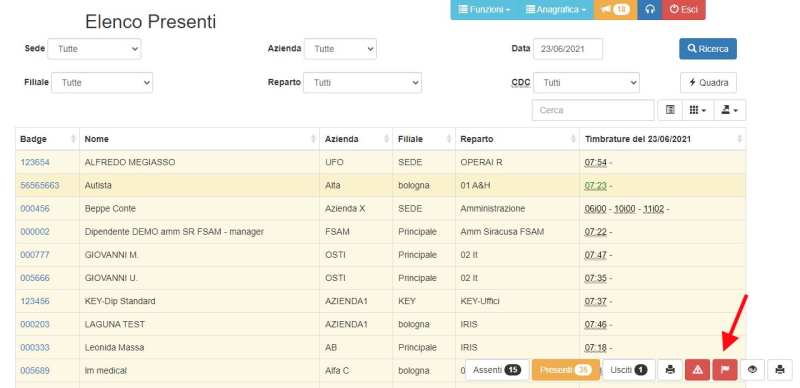Click the table layout toggle icon next to search
800x388 pixels.
(x=670, y=110)
